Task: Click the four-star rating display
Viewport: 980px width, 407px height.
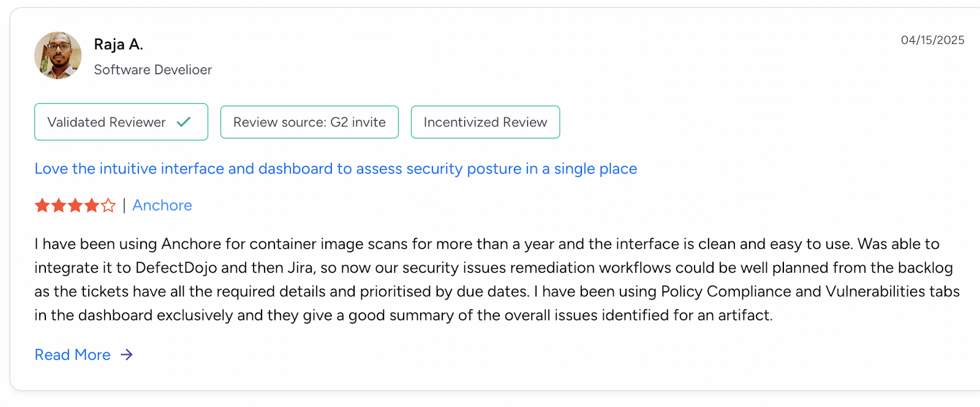Action: click(x=75, y=206)
